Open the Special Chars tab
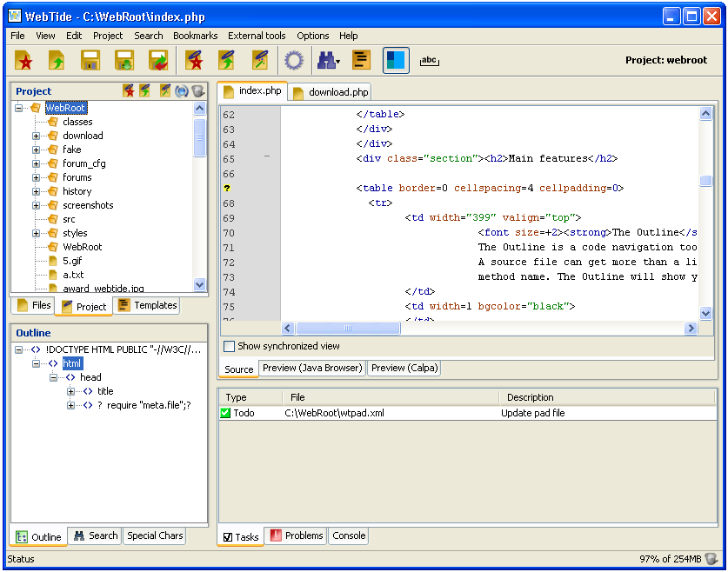This screenshot has width=728, height=572. click(155, 535)
